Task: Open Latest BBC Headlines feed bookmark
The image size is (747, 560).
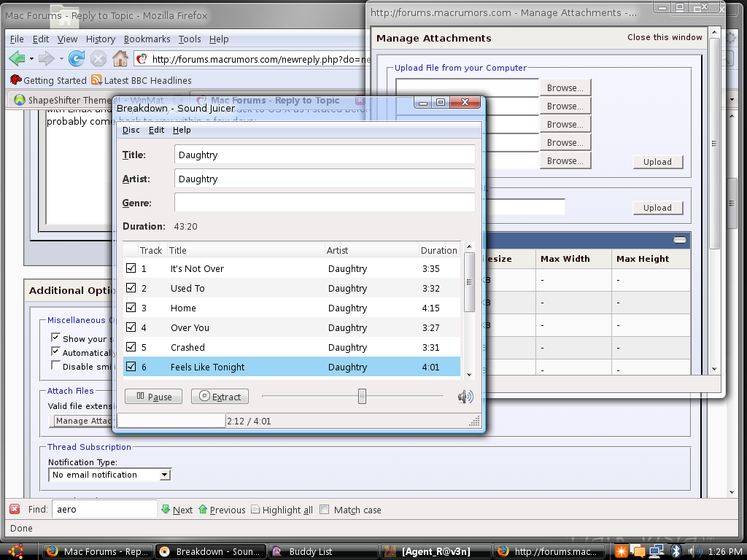Action: click(x=142, y=80)
